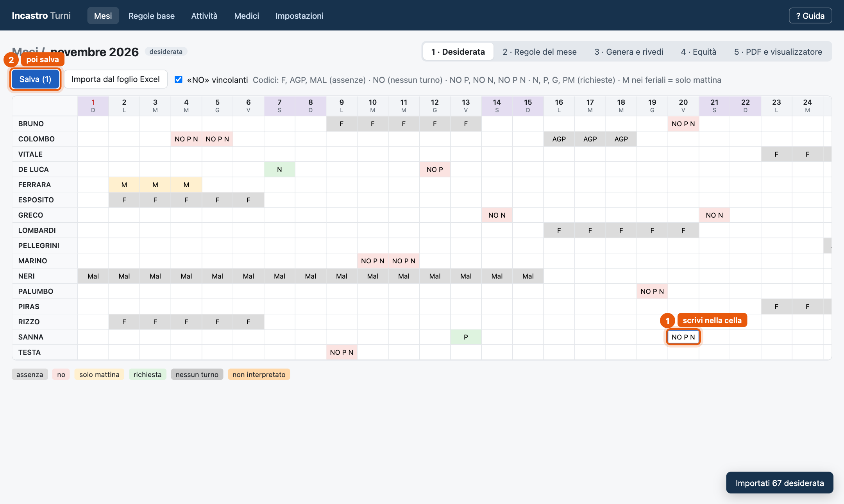844x504 pixels.
Task: Click the day 15 column header
Action: click(528, 105)
